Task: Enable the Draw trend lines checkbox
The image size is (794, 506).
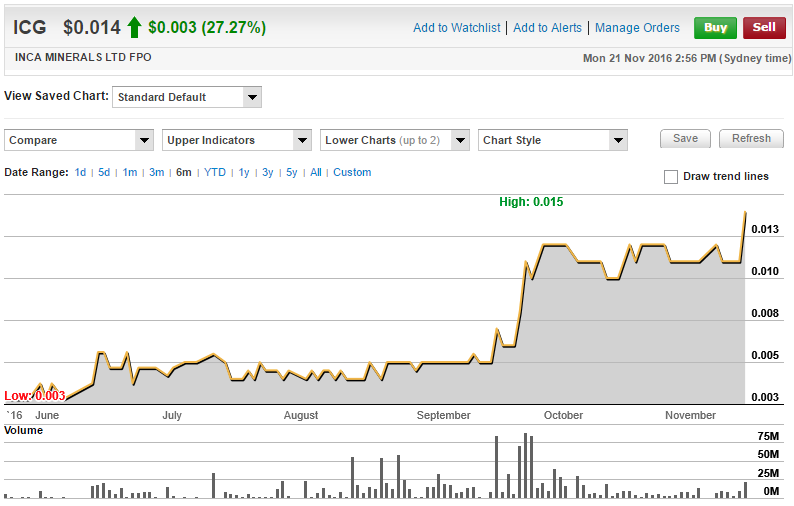Action: pos(671,177)
